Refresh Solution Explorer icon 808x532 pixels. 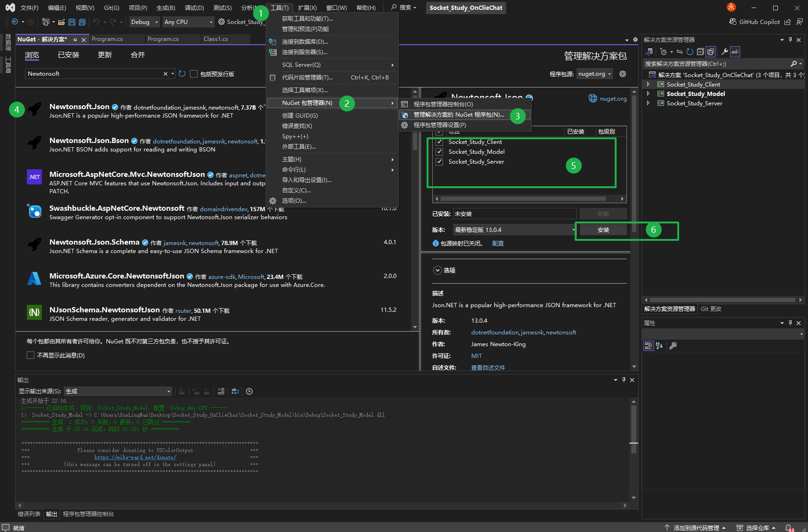690,52
